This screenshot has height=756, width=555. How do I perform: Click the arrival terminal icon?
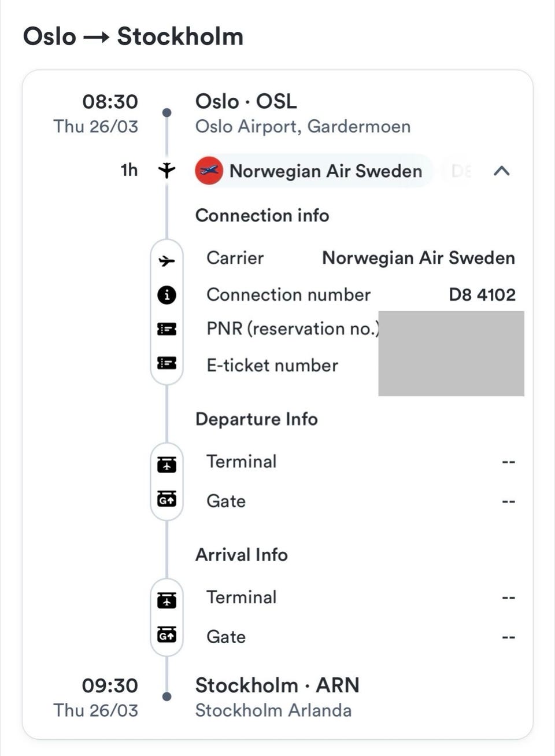pyautogui.click(x=166, y=600)
